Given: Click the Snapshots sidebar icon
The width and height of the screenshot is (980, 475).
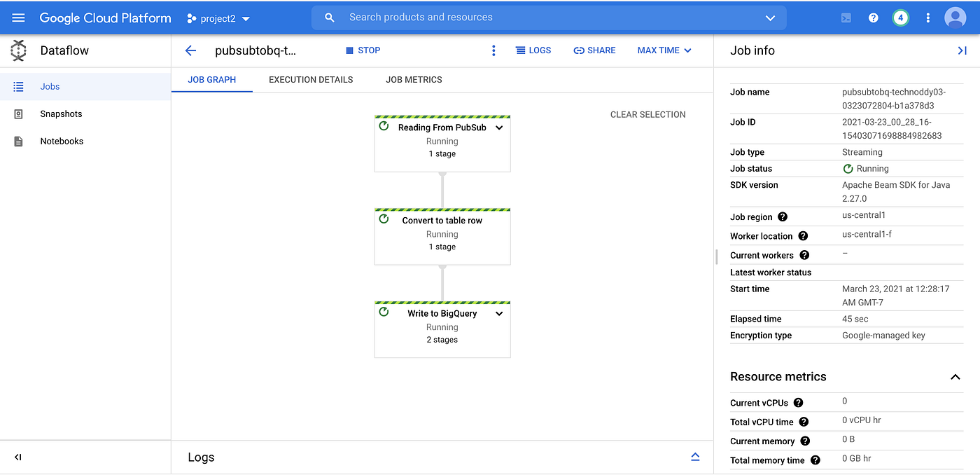Looking at the screenshot, I should (x=18, y=113).
